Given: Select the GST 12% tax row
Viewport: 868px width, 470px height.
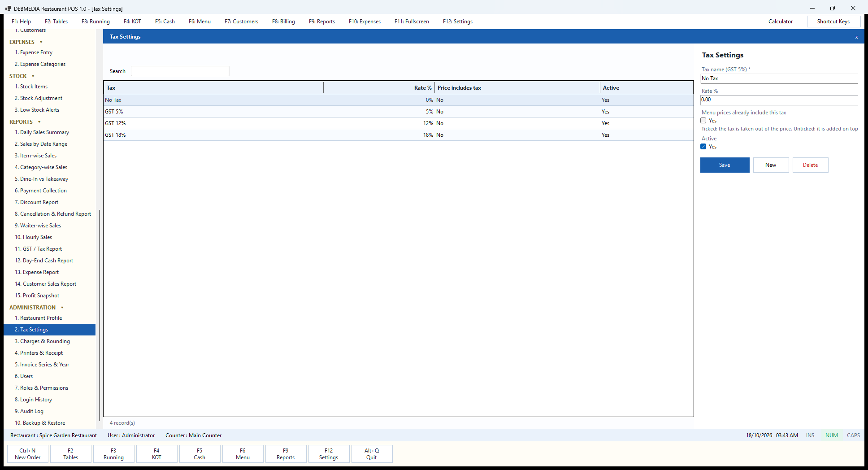Looking at the screenshot, I should (x=399, y=123).
